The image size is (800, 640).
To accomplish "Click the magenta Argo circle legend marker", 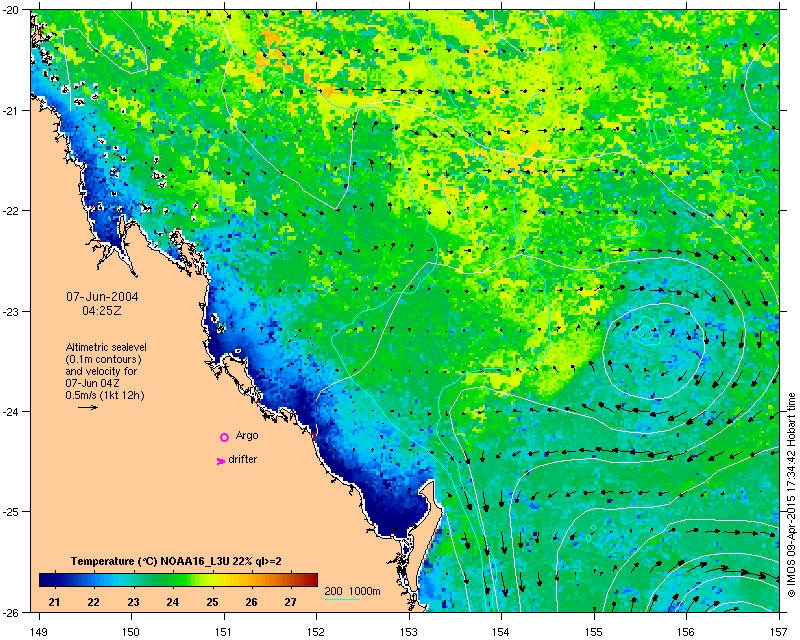I will tap(224, 437).
